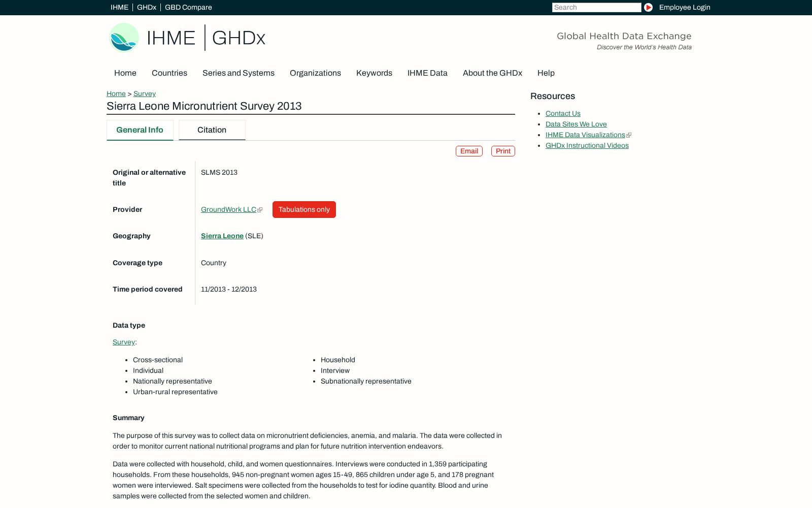Open the GHDx top bar link
Screen dimensions: 812x508
[146, 7]
